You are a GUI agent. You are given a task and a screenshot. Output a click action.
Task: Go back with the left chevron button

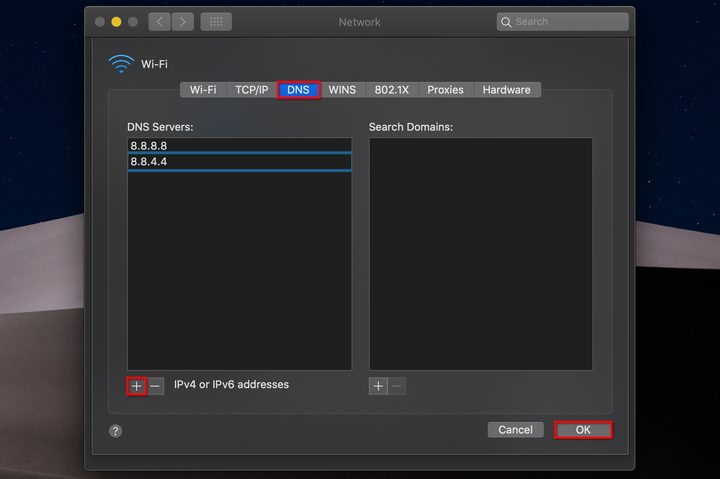159,22
